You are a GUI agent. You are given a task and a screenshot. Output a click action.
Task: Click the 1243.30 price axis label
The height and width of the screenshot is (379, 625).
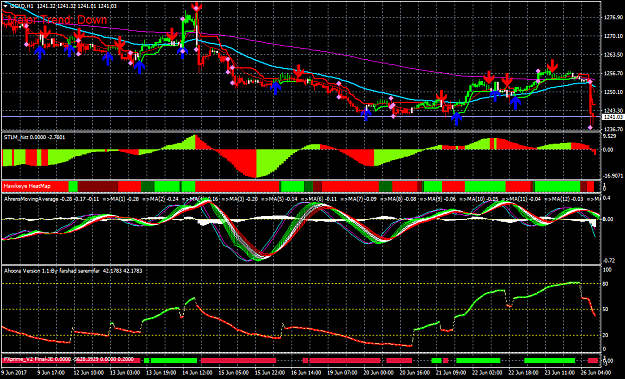[613, 111]
